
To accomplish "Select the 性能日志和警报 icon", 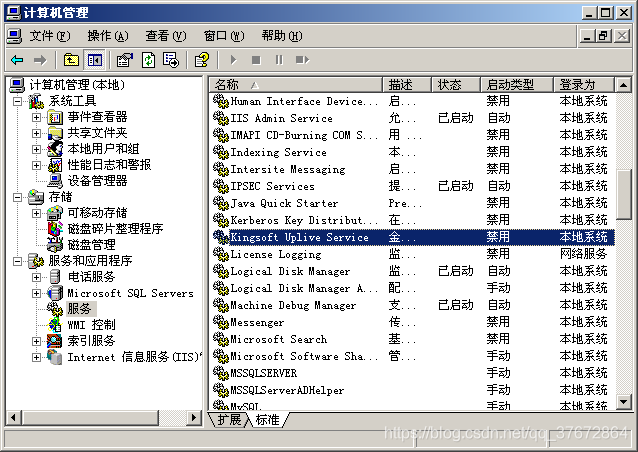I will (x=55, y=165).
